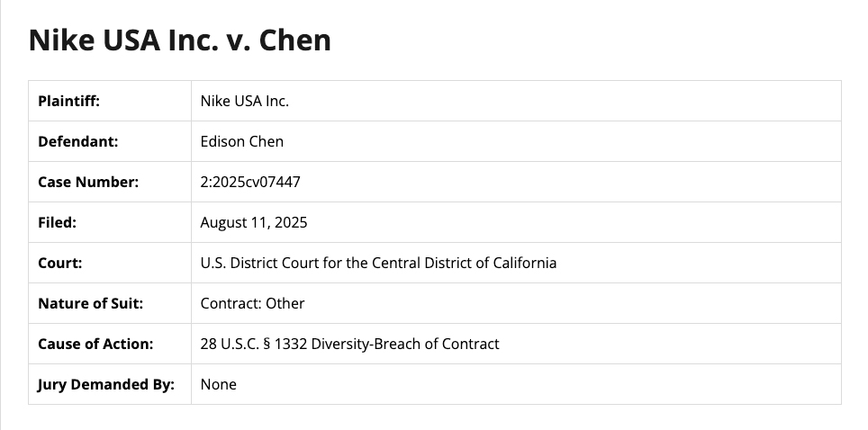The width and height of the screenshot is (868, 430).
Task: Click "Chen" in the page heading
Action: (x=295, y=40)
